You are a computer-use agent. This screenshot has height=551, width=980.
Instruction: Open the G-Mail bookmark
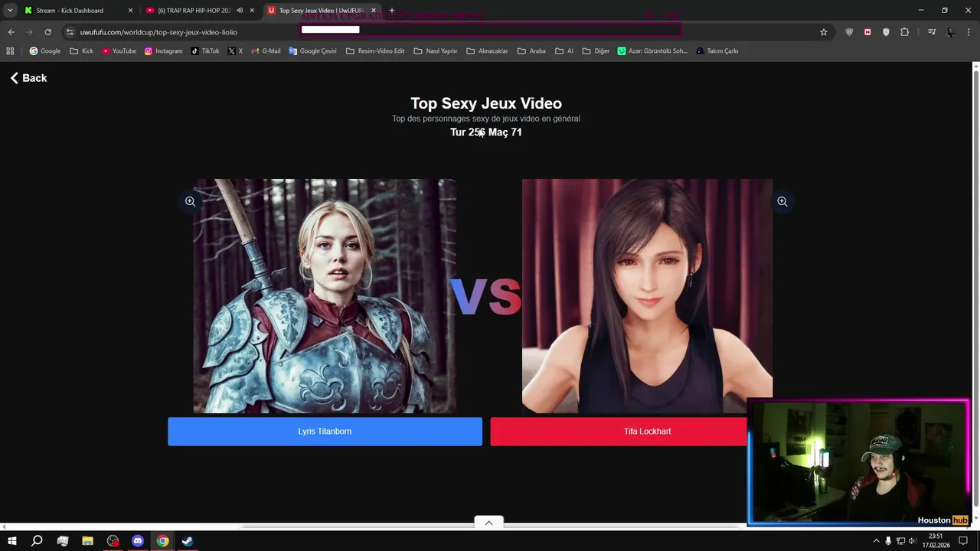[266, 51]
